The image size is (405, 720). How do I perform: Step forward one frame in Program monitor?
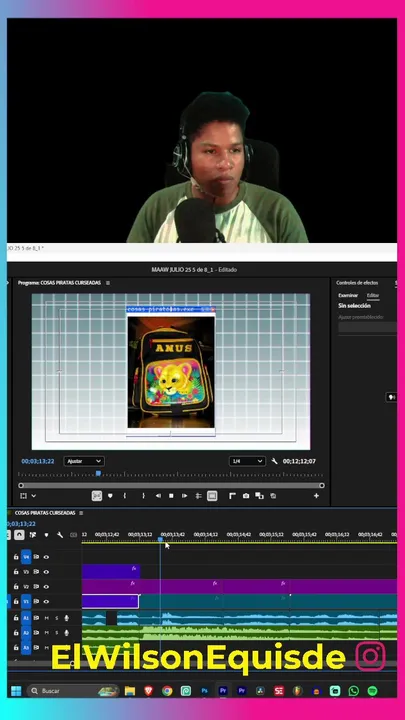tap(185, 496)
